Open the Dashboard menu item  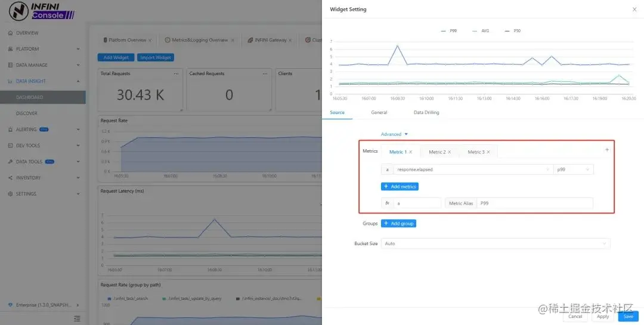point(43,97)
